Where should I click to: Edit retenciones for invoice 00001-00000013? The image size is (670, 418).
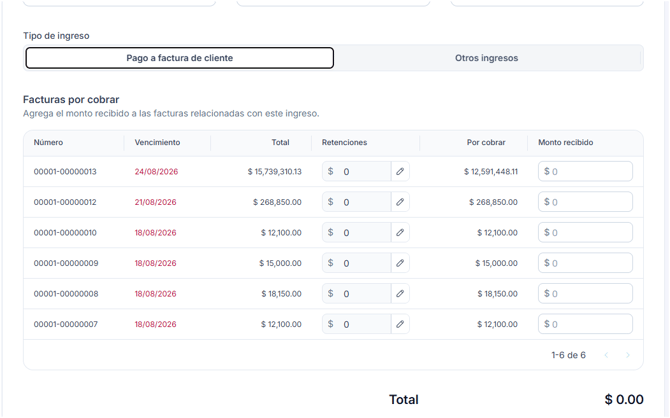(x=400, y=171)
